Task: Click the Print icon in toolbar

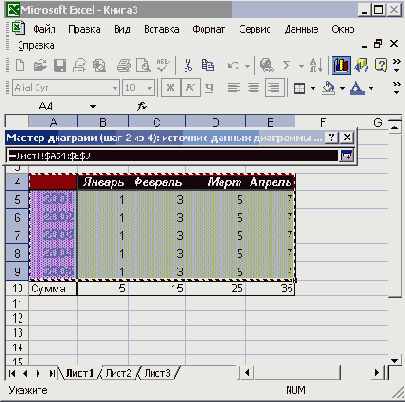Action: pos(124,65)
